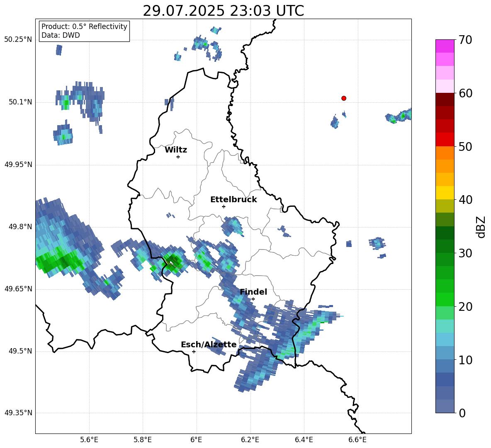Click the 'Data: DWD' text

61,35
